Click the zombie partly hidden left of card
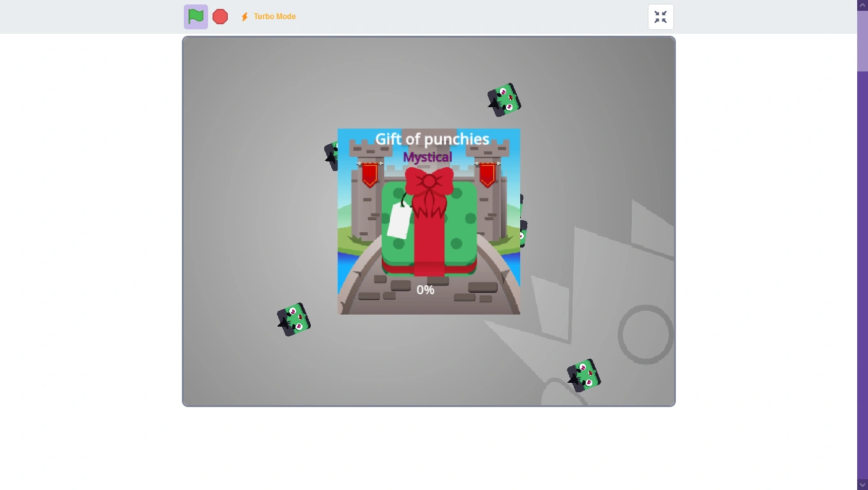 (x=331, y=156)
